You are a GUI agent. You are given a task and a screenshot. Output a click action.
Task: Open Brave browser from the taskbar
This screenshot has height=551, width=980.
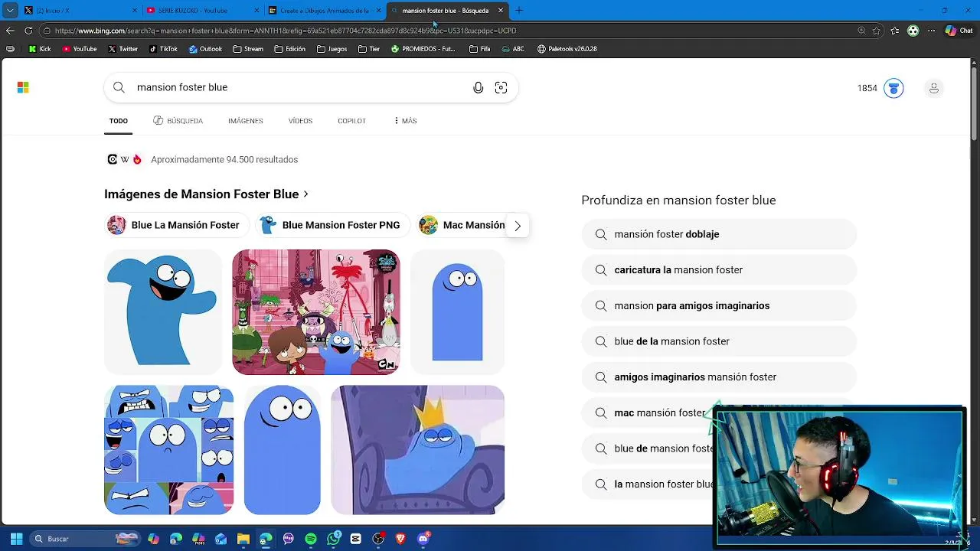tap(400, 539)
